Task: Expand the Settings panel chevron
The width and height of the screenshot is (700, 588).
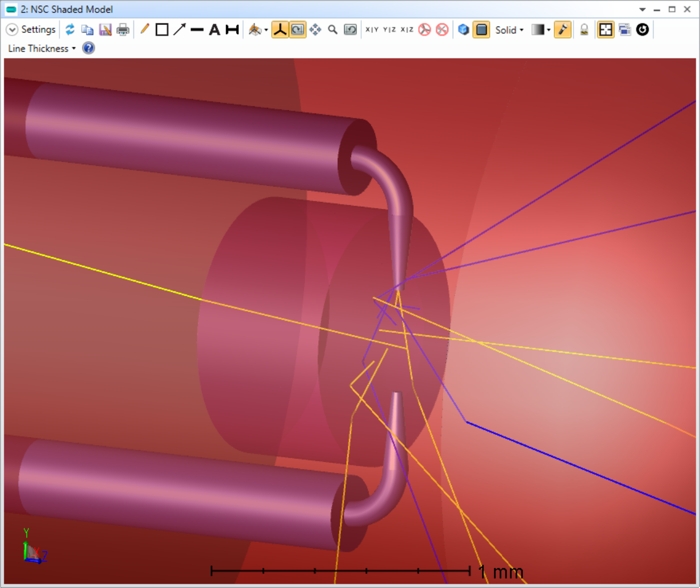Action: (12, 30)
